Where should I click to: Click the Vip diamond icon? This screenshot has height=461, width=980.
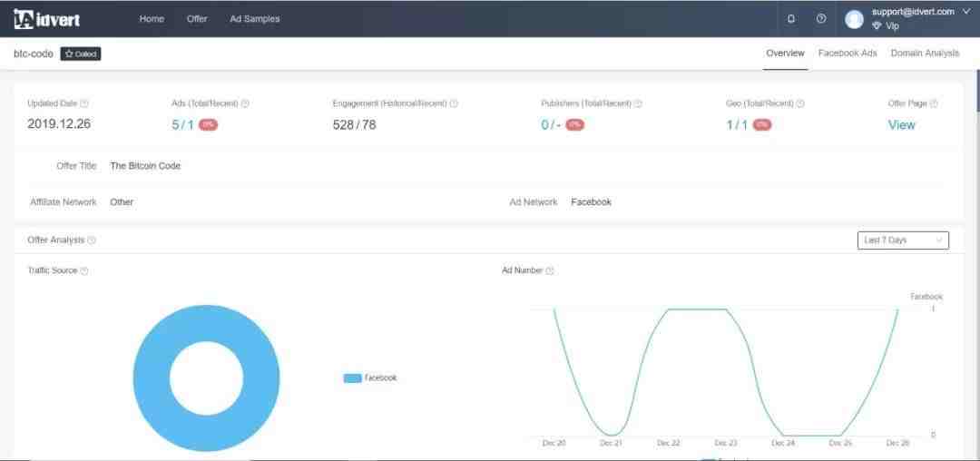point(877,26)
